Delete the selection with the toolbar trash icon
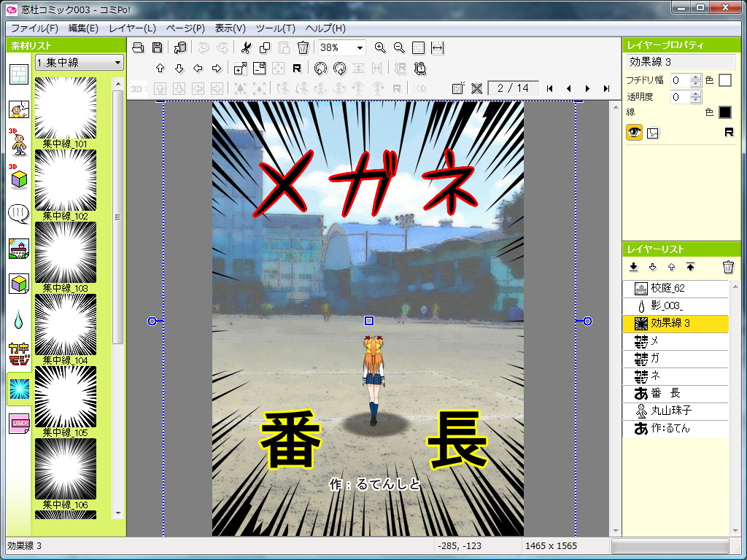 [303, 47]
